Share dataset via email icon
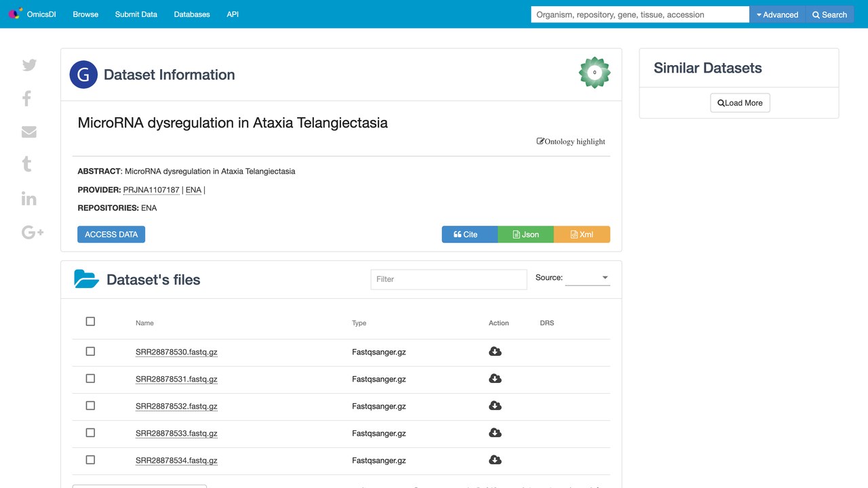868x488 pixels. coord(29,131)
